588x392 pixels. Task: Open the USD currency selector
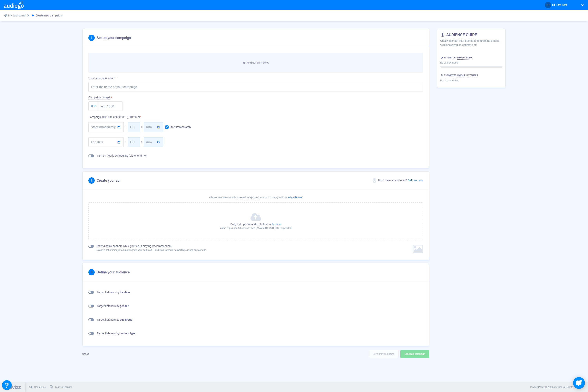pos(93,106)
